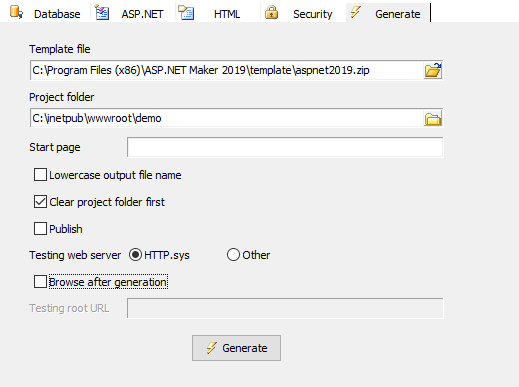This screenshot has height=387, width=519.
Task: Click the ASP.NET tab page icon
Action: coord(102,12)
